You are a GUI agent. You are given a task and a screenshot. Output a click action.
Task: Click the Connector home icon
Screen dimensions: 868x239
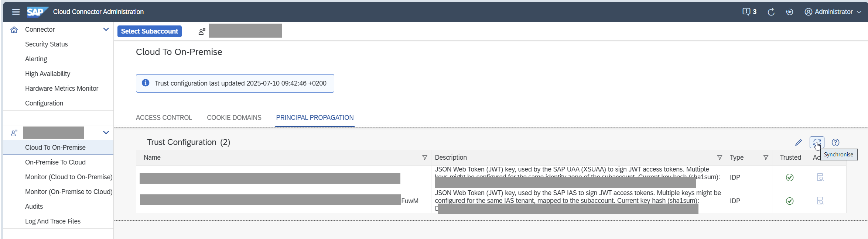[14, 30]
